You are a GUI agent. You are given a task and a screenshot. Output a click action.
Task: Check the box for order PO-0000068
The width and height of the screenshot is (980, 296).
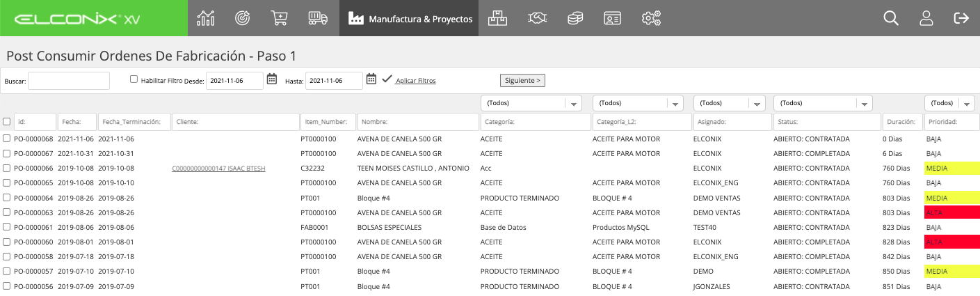pyautogui.click(x=6, y=139)
